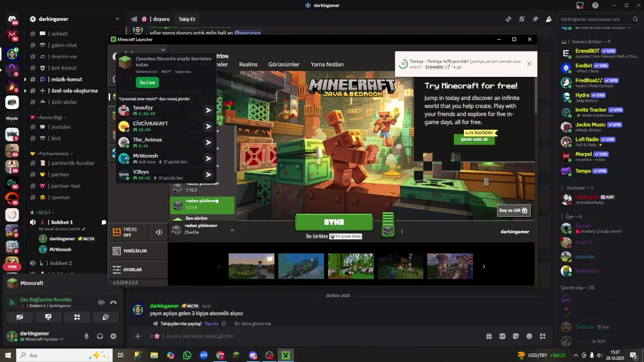Image resolution: width=644 pixels, height=362 pixels.
Task: Open WhatsApp from the Windows taskbar
Action: pyautogui.click(x=187, y=355)
